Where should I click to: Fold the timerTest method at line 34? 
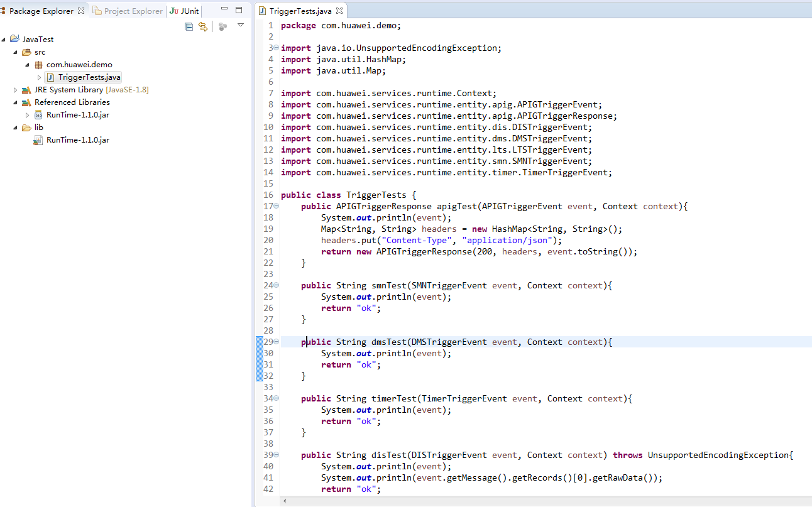click(276, 399)
